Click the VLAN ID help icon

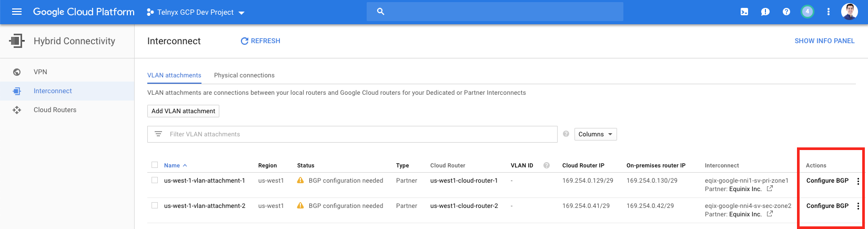tap(547, 165)
